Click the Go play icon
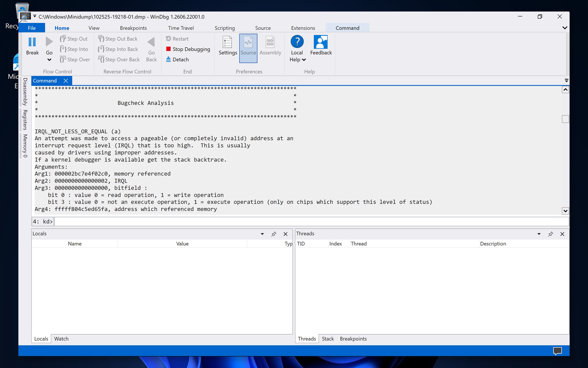The image size is (588, 368). click(x=49, y=42)
